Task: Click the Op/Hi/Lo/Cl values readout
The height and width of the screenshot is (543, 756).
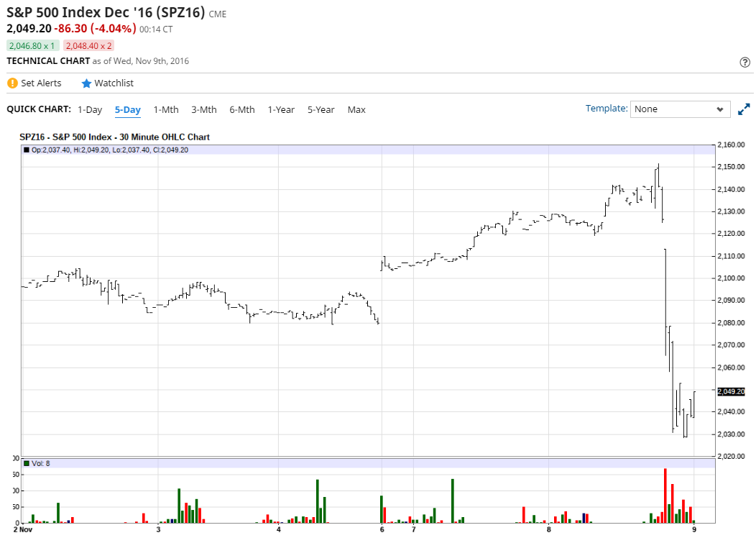Action: 110,150
